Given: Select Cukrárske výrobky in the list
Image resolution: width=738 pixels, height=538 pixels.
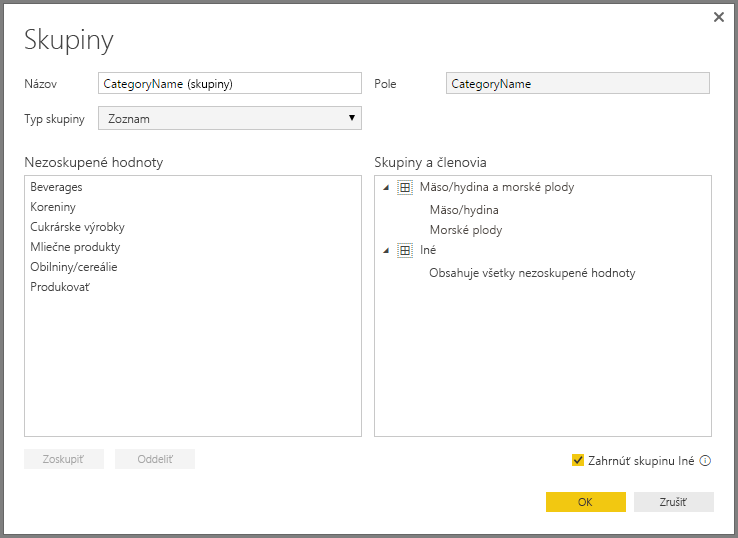Looking at the screenshot, I should coord(77,227).
